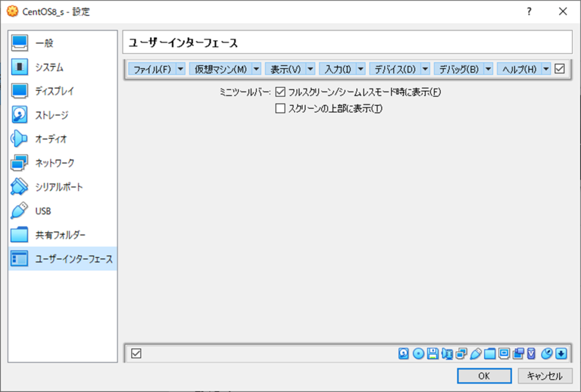Select オーディオ in the settings sidebar
The height and width of the screenshot is (392, 581).
pyautogui.click(x=62, y=139)
